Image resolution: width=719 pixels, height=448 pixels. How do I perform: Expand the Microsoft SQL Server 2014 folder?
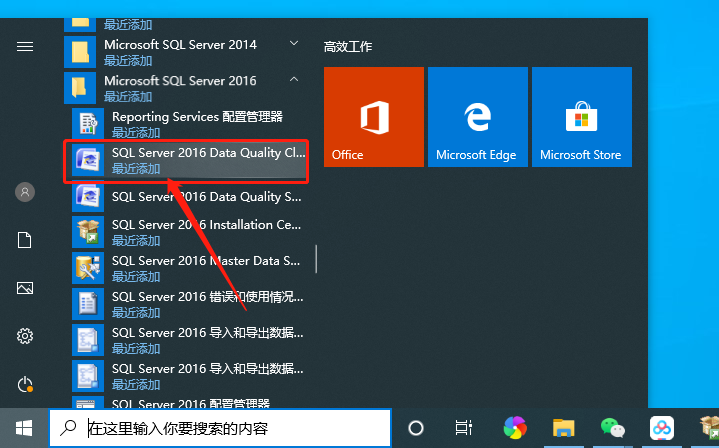(294, 44)
